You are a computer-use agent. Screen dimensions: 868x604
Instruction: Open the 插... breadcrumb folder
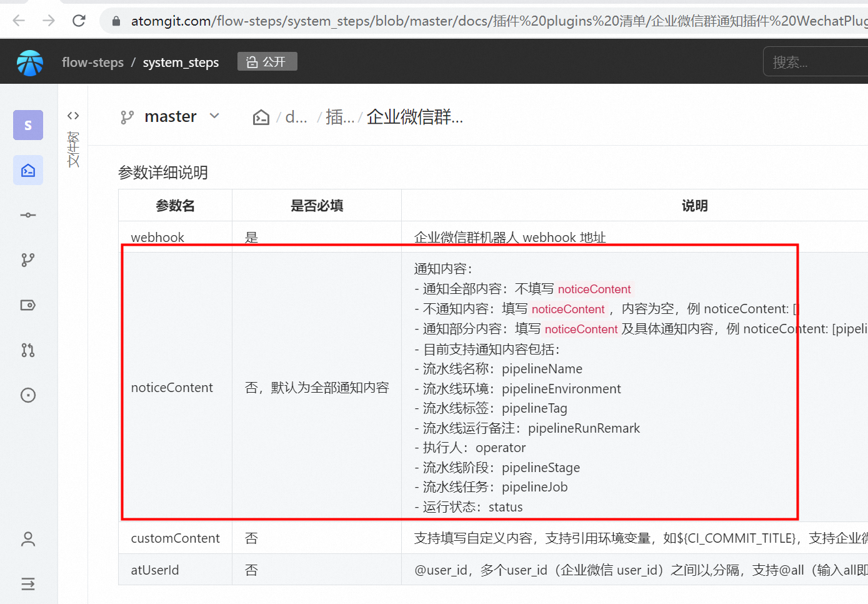coord(340,117)
